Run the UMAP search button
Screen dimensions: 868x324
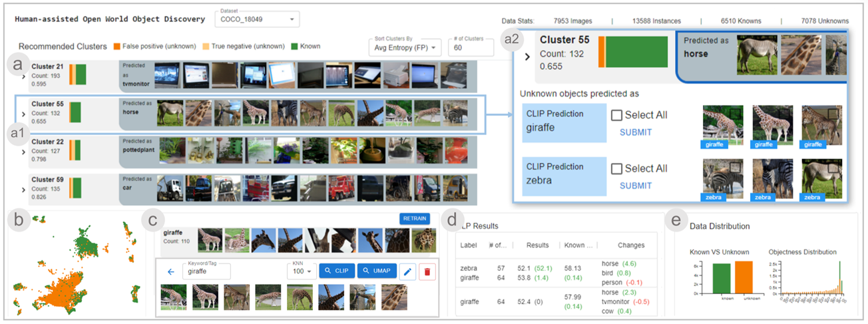tap(377, 271)
